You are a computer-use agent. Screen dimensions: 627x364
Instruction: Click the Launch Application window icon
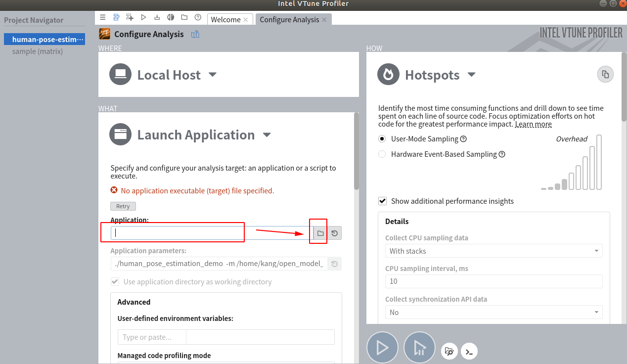[x=121, y=135]
